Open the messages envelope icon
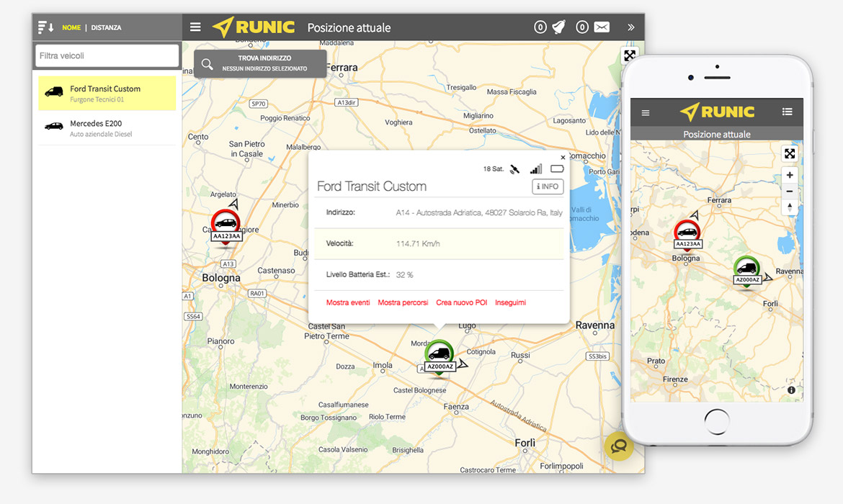This screenshot has height=504, width=843. click(x=602, y=27)
